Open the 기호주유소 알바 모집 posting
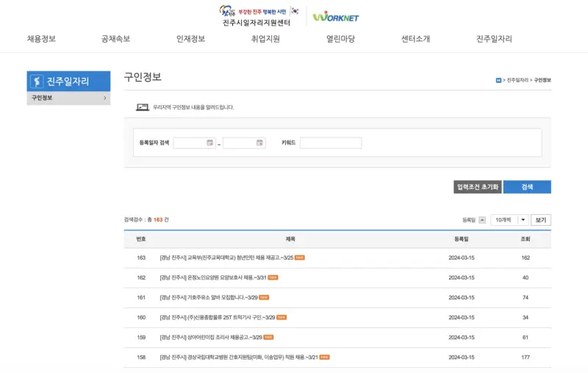Image resolution: width=588 pixels, height=373 pixels. [x=209, y=297]
